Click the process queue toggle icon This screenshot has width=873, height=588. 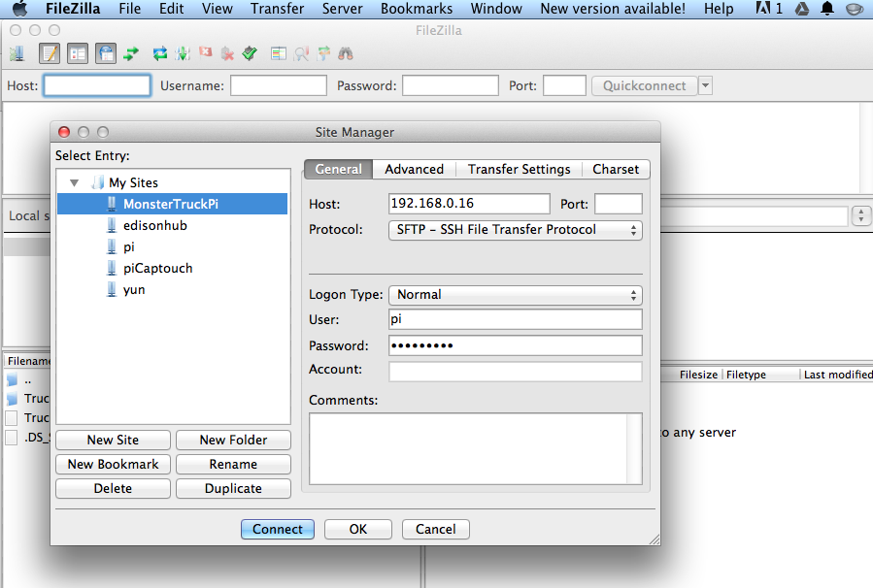coord(183,54)
